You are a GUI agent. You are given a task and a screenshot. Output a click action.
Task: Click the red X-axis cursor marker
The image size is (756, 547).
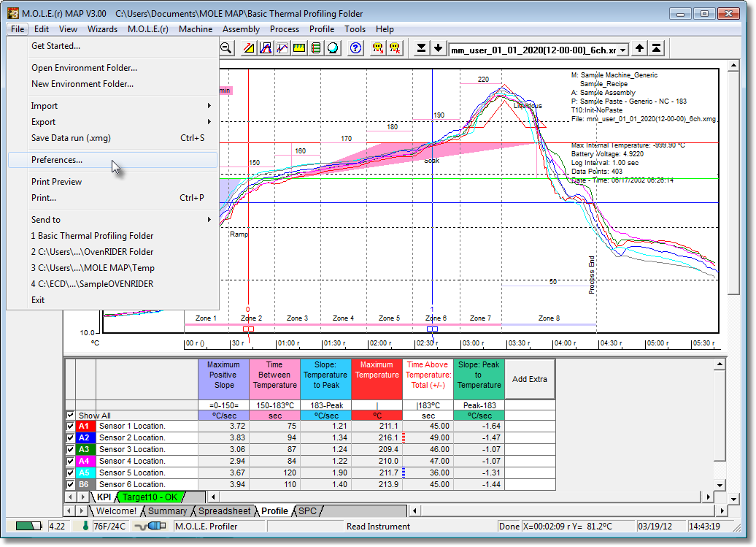[x=248, y=329]
